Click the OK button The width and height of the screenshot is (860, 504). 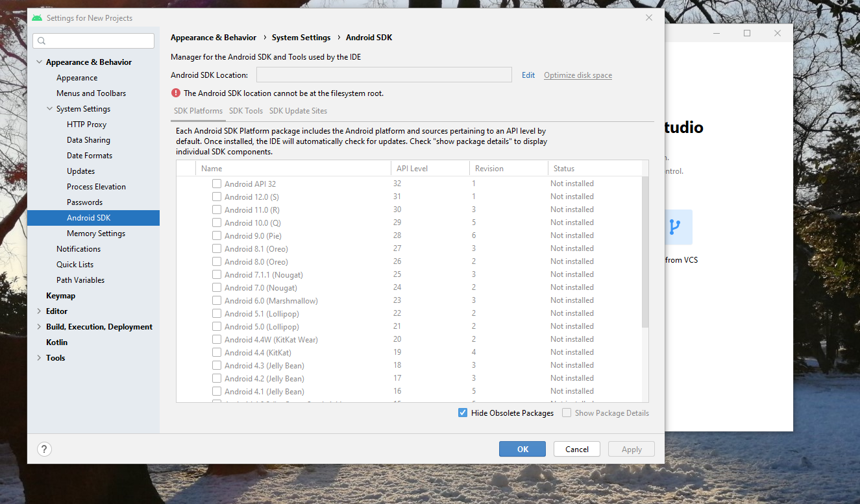tap(522, 449)
